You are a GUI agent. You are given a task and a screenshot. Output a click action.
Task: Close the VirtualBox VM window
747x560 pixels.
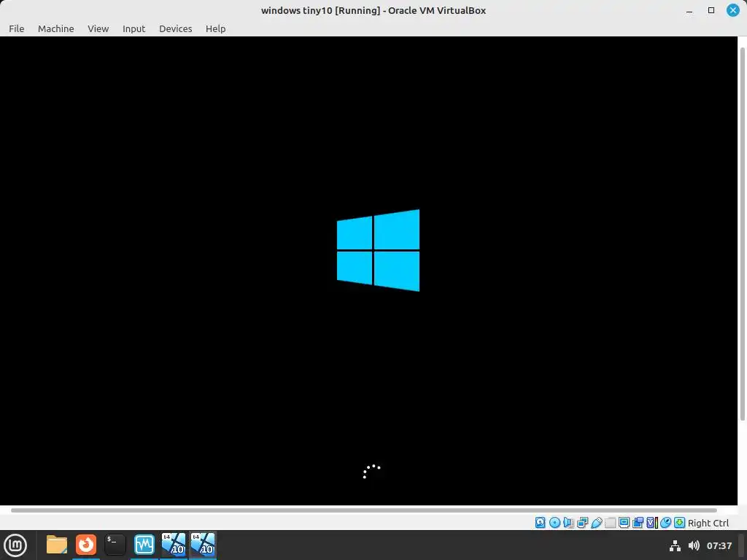point(732,10)
